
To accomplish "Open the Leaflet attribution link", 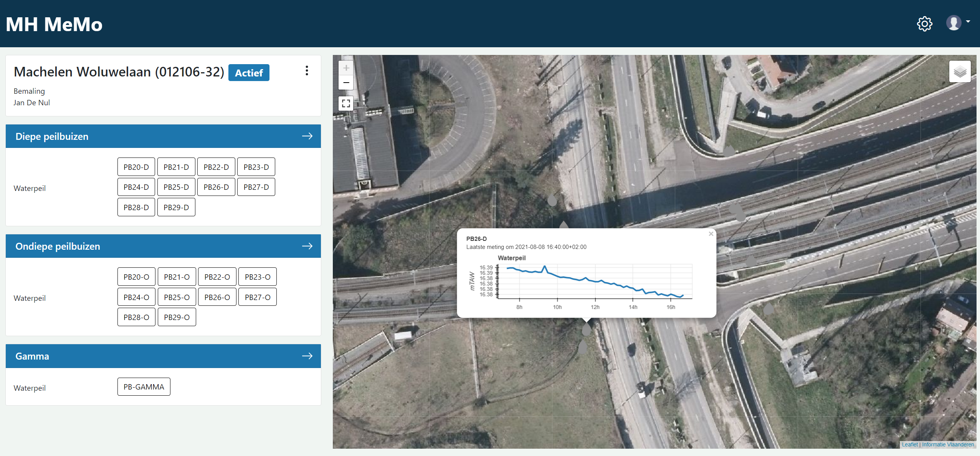I will pyautogui.click(x=909, y=444).
